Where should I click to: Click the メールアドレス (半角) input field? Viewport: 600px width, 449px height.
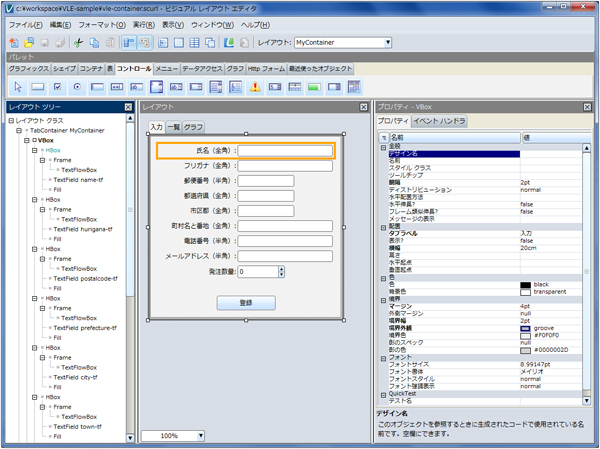click(285, 256)
